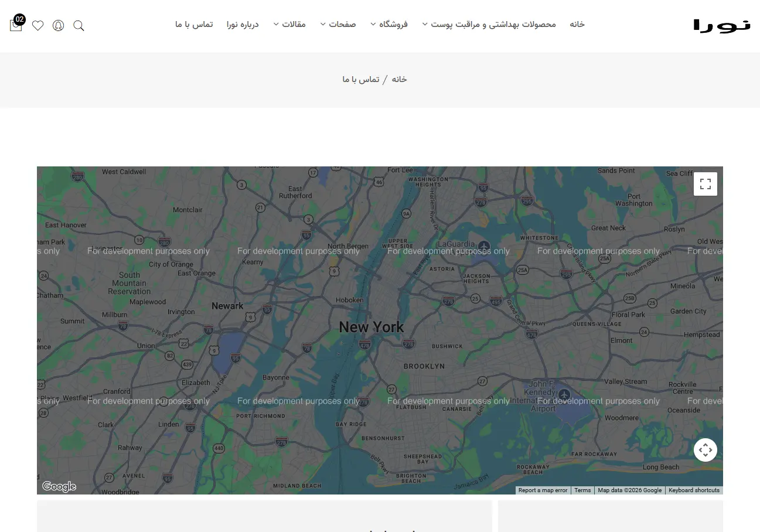Click the Rahway label on the map
The image size is (760, 532).
coord(129,448)
